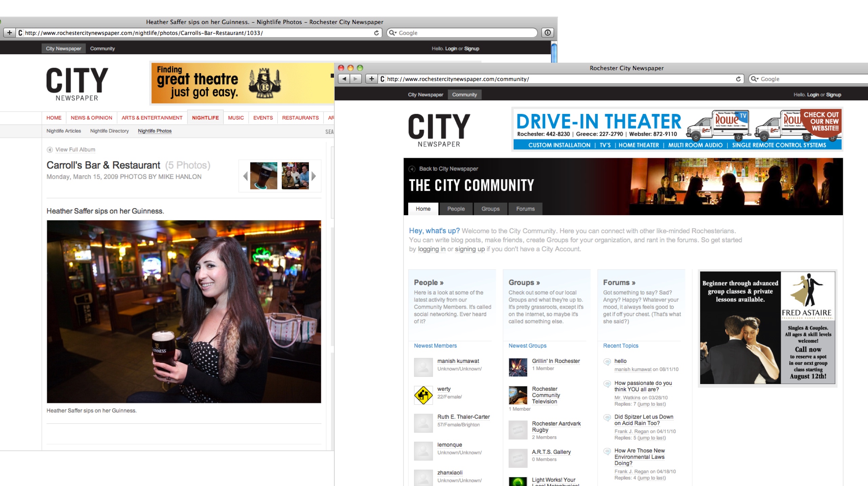Click the CITY Newspaper logo in the rear window
Image resolution: width=868 pixels, height=486 pixels.
pos(77,84)
